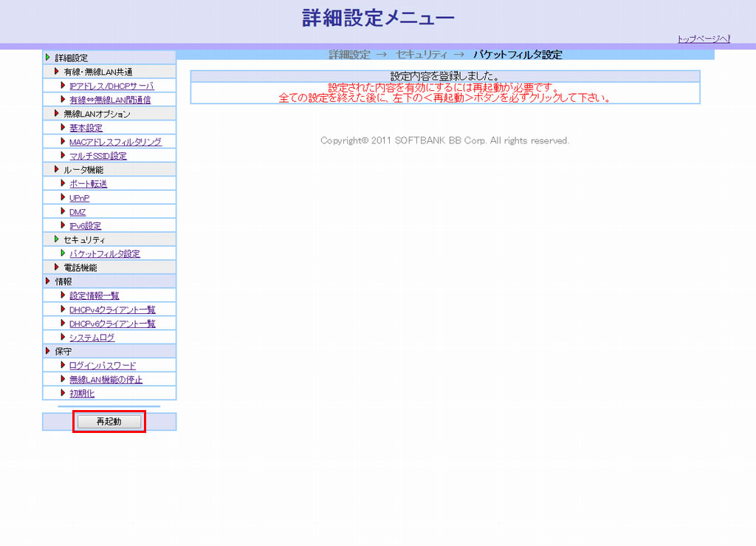Open the トップページへ link
Screen dimensions: 756x546
(703, 38)
